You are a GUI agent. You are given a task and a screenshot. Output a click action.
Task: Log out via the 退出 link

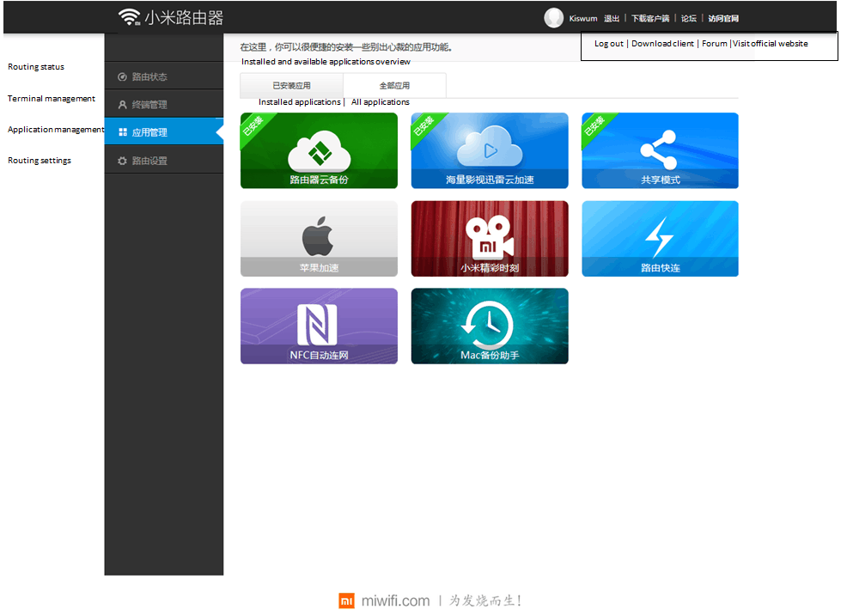point(612,18)
